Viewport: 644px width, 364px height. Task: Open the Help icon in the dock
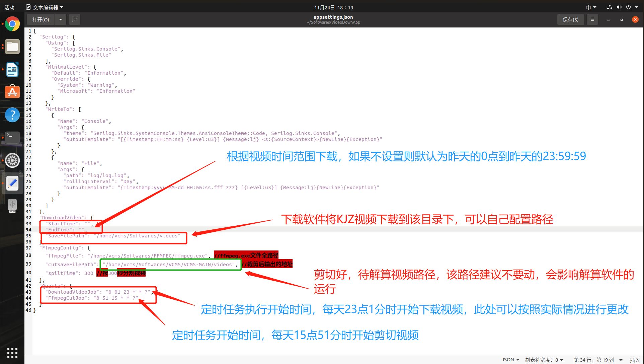[x=12, y=115]
